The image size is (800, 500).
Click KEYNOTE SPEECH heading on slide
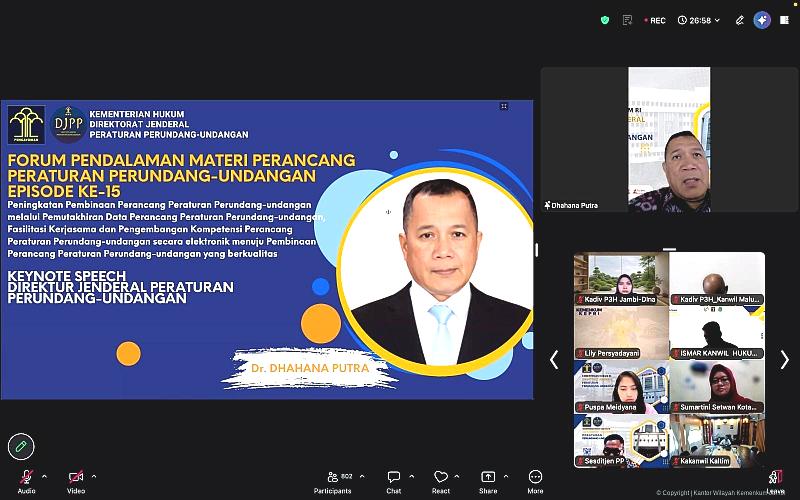click(66, 276)
